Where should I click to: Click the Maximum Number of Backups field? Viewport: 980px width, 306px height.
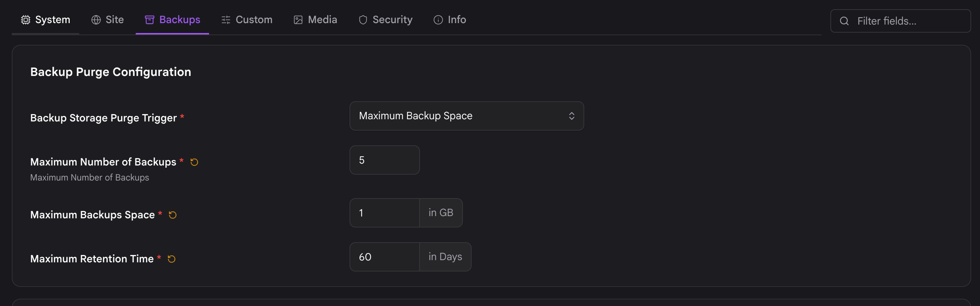[x=385, y=160]
